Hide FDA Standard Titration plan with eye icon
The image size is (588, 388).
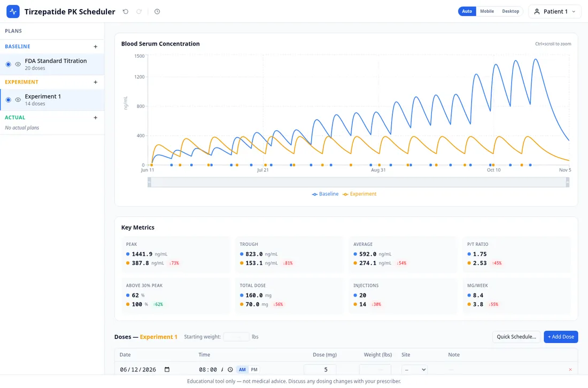click(x=18, y=65)
